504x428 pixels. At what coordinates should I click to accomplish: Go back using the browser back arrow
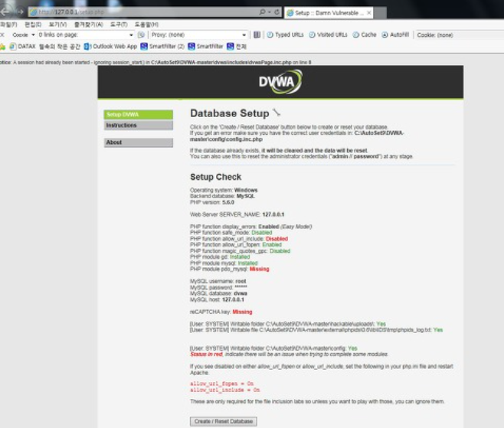click(x=5, y=12)
